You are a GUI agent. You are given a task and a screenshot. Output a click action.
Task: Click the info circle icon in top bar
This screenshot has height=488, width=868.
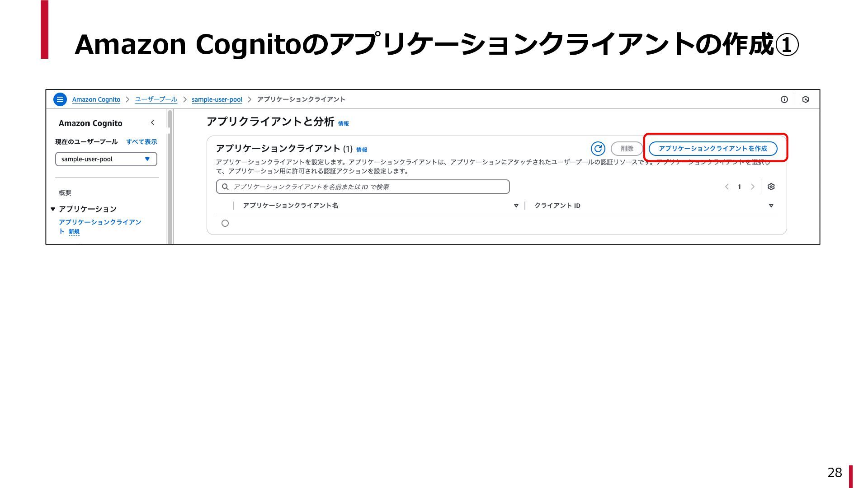click(784, 99)
